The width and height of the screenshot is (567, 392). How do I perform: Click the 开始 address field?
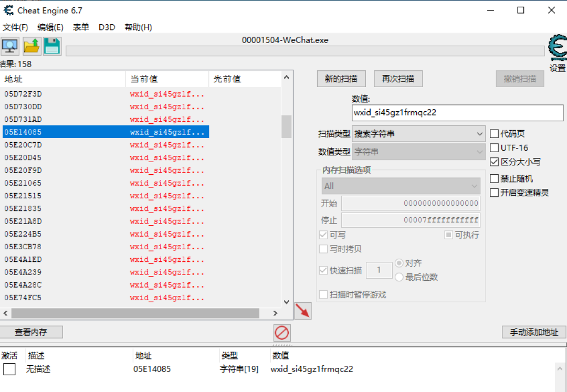point(411,203)
